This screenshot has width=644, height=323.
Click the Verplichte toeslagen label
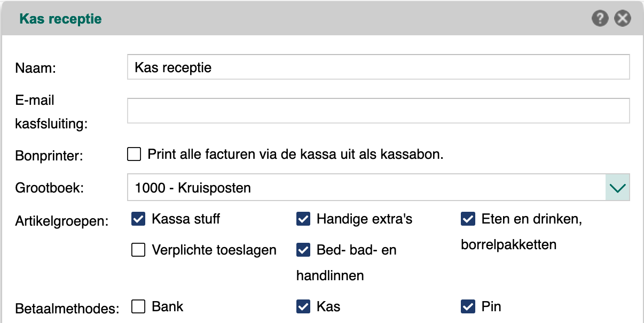pos(214,250)
